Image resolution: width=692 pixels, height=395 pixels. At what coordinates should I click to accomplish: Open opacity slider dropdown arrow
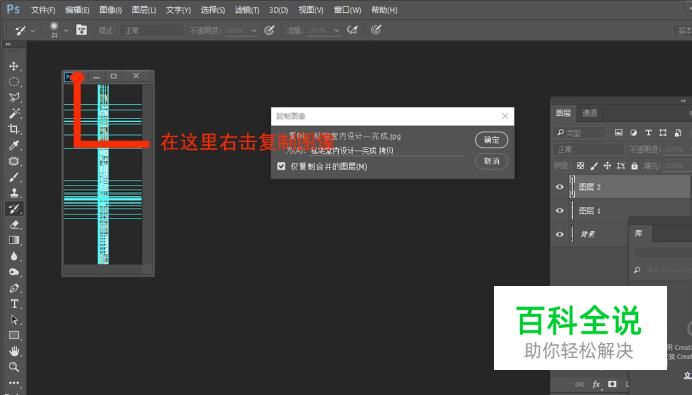point(254,30)
